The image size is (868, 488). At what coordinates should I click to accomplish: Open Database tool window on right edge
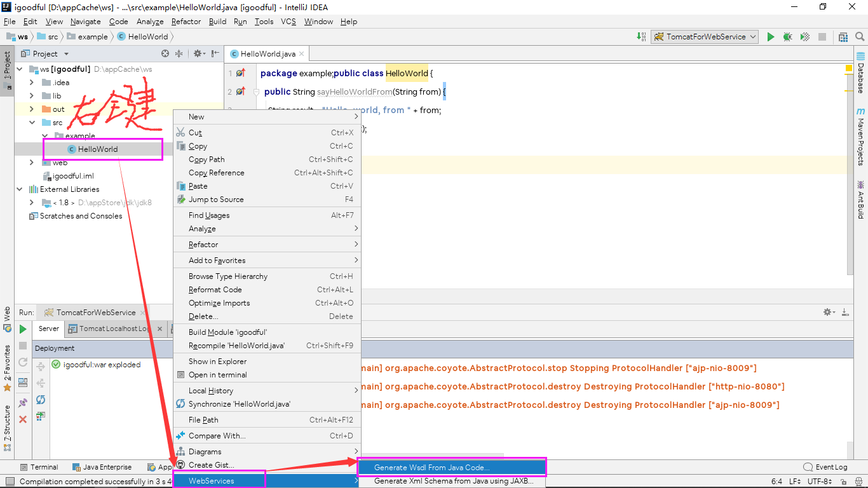[x=860, y=73]
